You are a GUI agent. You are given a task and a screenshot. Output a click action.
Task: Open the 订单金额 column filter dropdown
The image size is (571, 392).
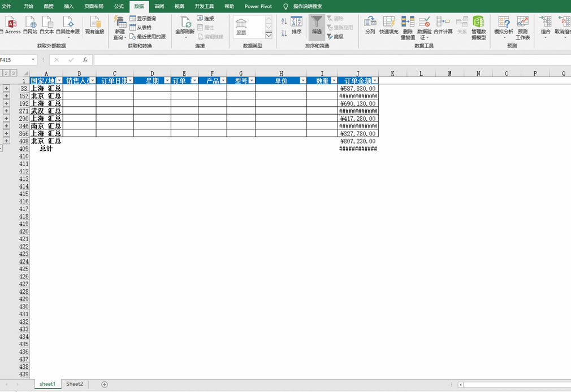pyautogui.click(x=374, y=80)
